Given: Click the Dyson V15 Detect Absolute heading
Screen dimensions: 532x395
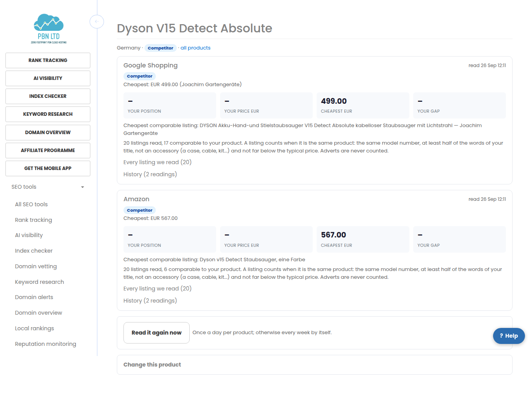Looking at the screenshot, I should (x=194, y=28).
